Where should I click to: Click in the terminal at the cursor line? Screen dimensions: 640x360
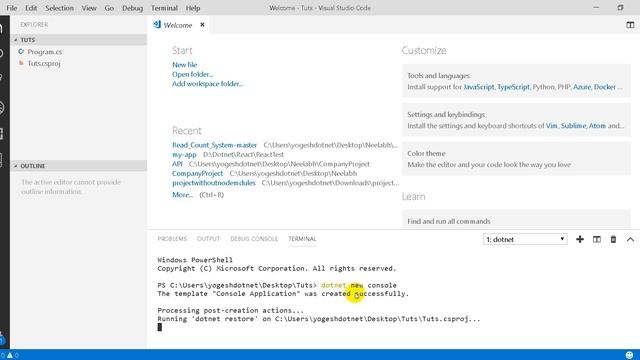[x=160, y=327]
